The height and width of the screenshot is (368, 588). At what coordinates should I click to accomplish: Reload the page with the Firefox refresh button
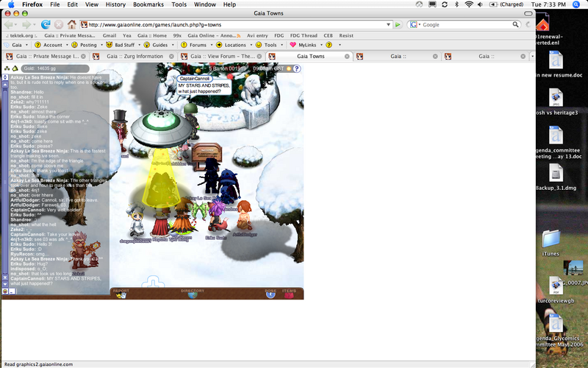(46, 25)
